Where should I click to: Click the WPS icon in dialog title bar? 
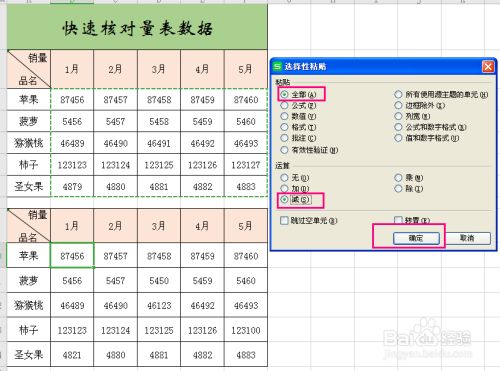(277, 66)
